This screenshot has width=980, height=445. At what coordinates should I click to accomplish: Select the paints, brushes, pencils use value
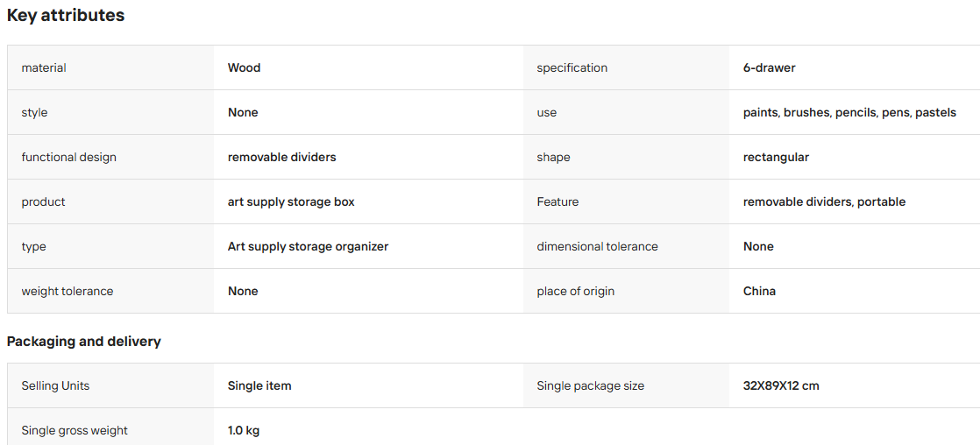[849, 112]
